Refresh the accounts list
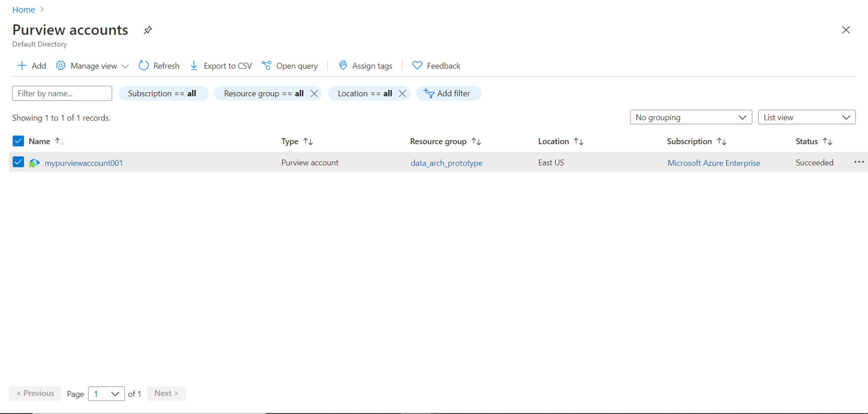The height and width of the screenshot is (414, 868). [159, 66]
